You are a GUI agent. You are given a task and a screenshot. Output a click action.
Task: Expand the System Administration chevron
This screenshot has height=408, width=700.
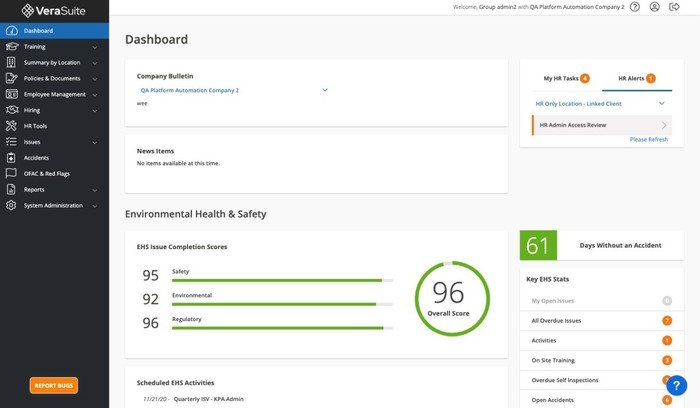click(x=95, y=206)
